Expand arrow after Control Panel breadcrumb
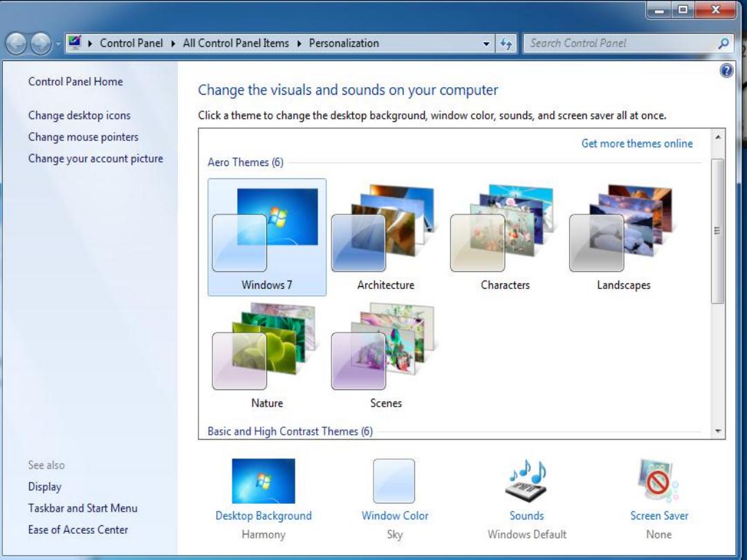Viewport: 747px width, 560px height. 174,44
